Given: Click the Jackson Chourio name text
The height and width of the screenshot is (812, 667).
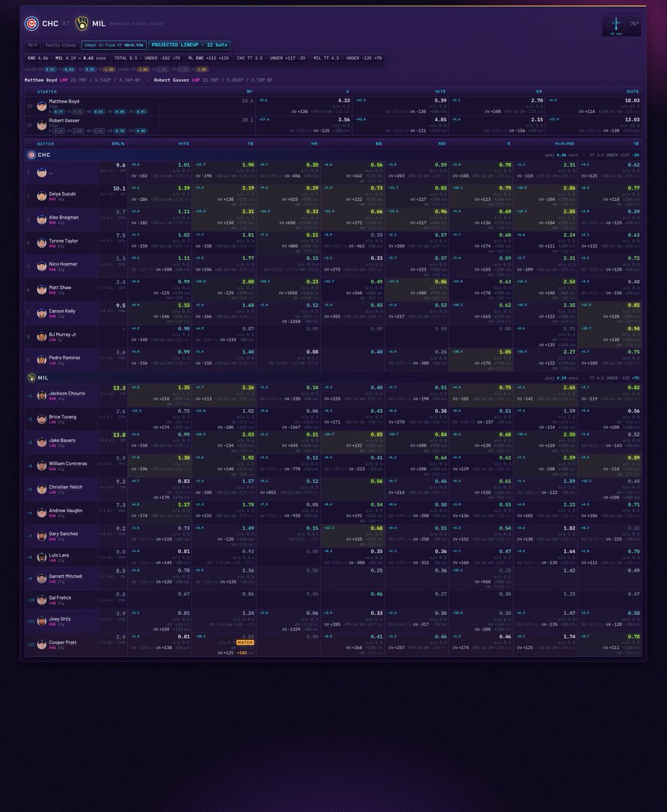Looking at the screenshot, I should pos(68,392).
